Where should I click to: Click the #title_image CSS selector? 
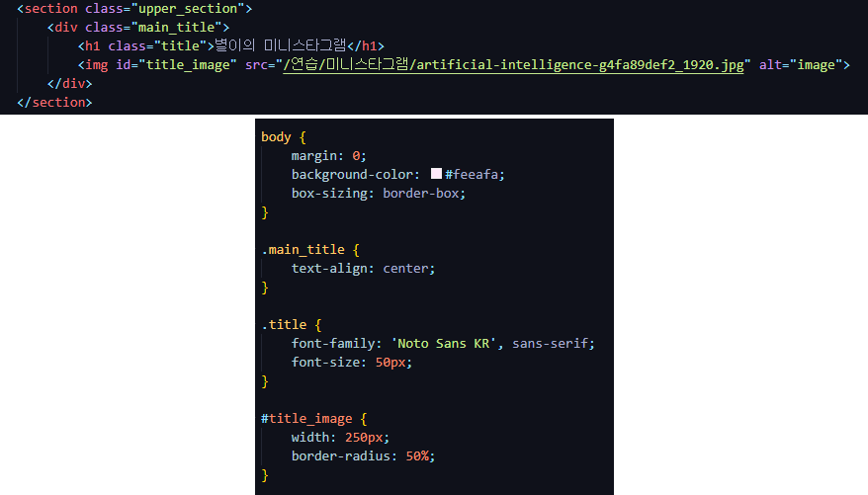(306, 419)
